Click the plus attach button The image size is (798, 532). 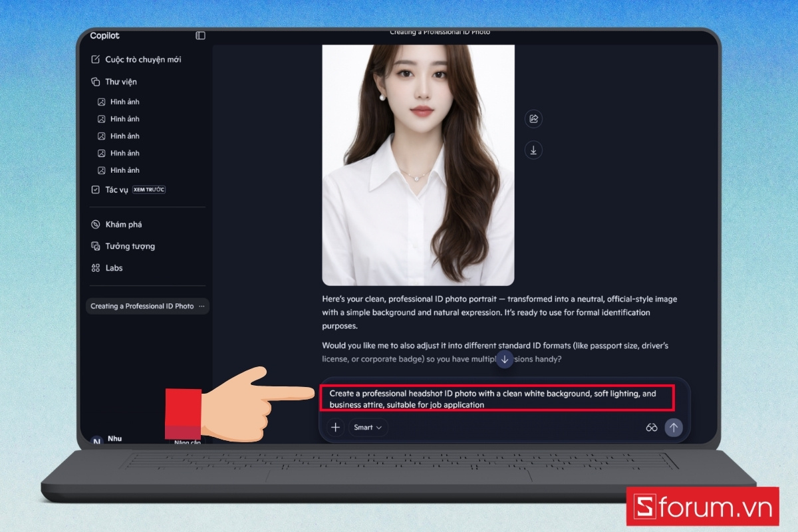[x=336, y=428]
